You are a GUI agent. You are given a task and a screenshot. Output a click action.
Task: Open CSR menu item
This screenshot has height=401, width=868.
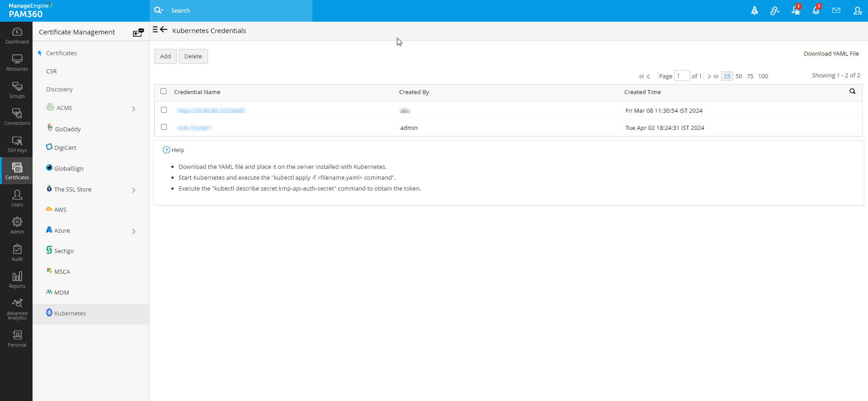point(52,72)
